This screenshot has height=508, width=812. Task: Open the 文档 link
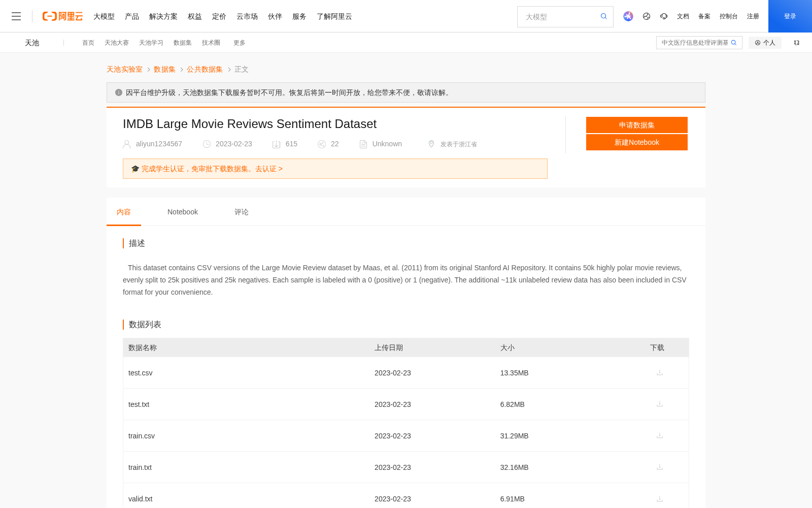point(683,16)
